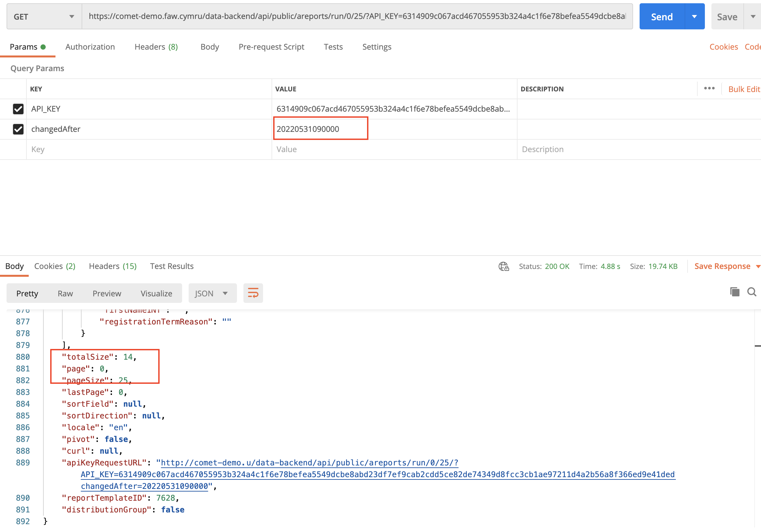
Task: Open search within the response body
Action: tap(752, 292)
